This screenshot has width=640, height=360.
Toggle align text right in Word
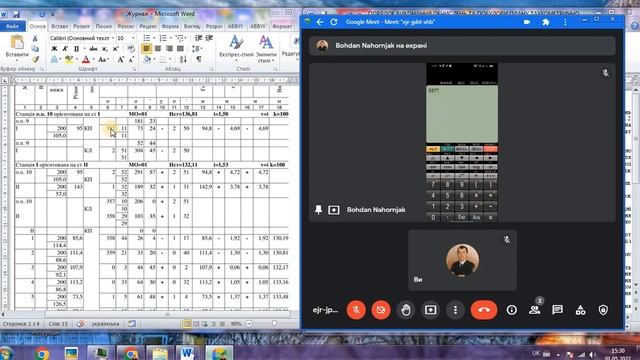click(169, 49)
